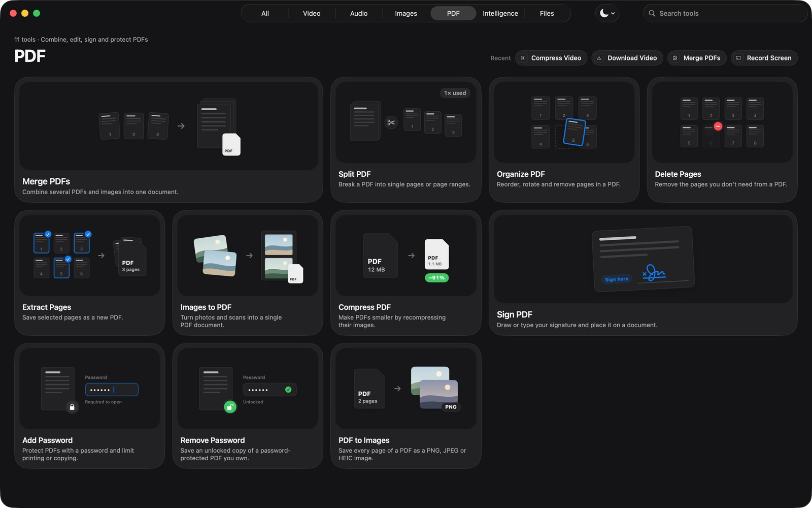Image resolution: width=812 pixels, height=508 pixels.
Task: Switch to the Video tab
Action: [x=312, y=13]
